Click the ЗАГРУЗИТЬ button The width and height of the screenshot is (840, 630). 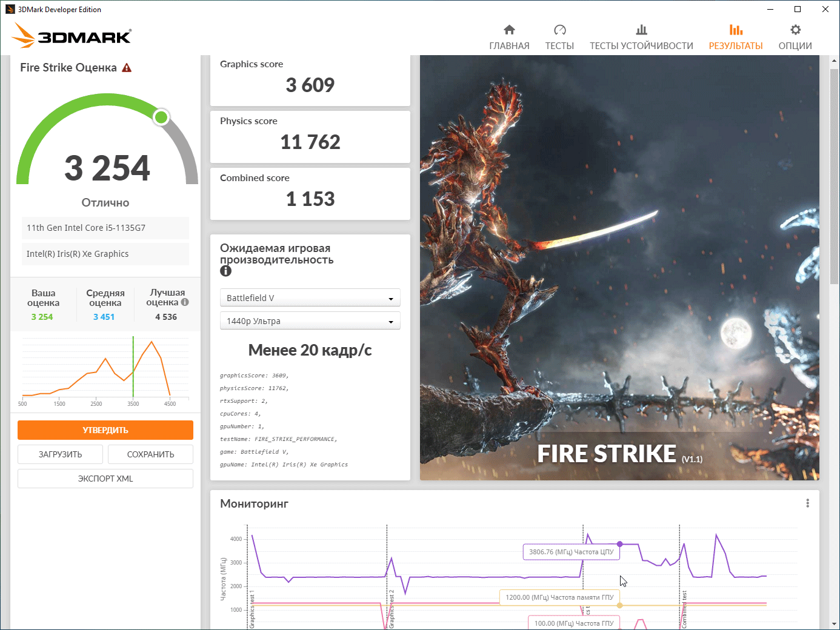[x=60, y=454]
